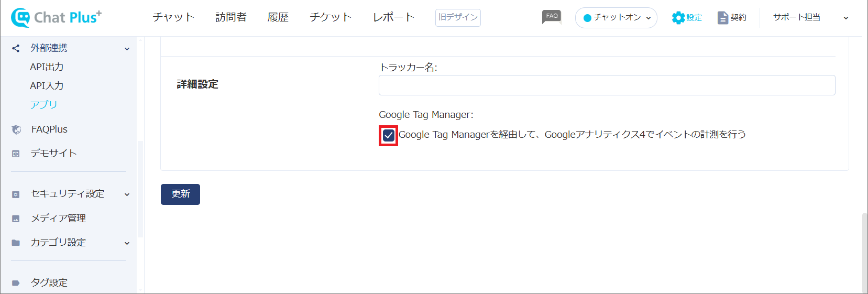Screen dimensions: 868x294
Task: Focus the トラッカー名 input field
Action: [x=607, y=85]
